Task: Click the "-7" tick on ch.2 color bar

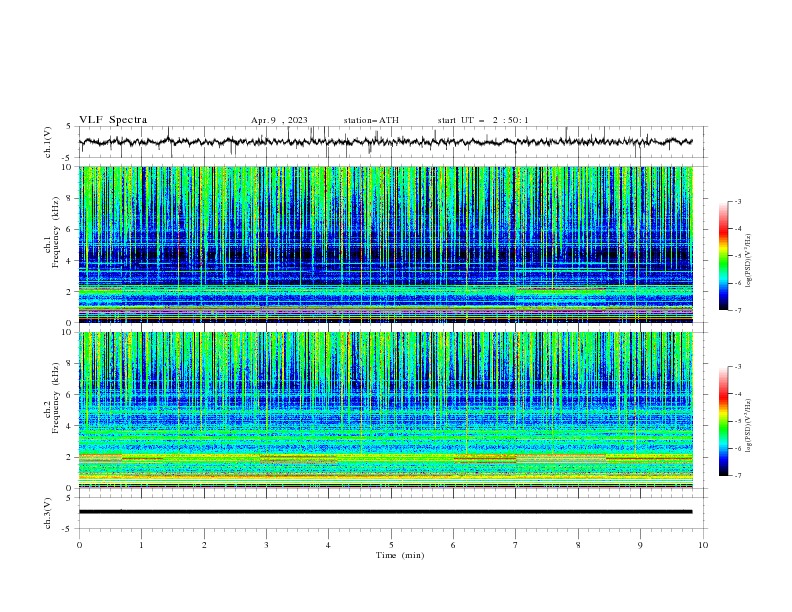Action: (738, 476)
